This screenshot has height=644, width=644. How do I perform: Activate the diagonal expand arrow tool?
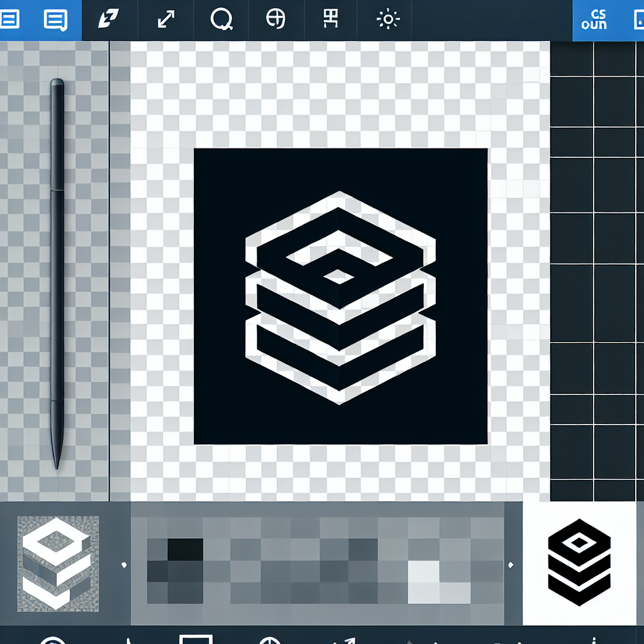166,19
